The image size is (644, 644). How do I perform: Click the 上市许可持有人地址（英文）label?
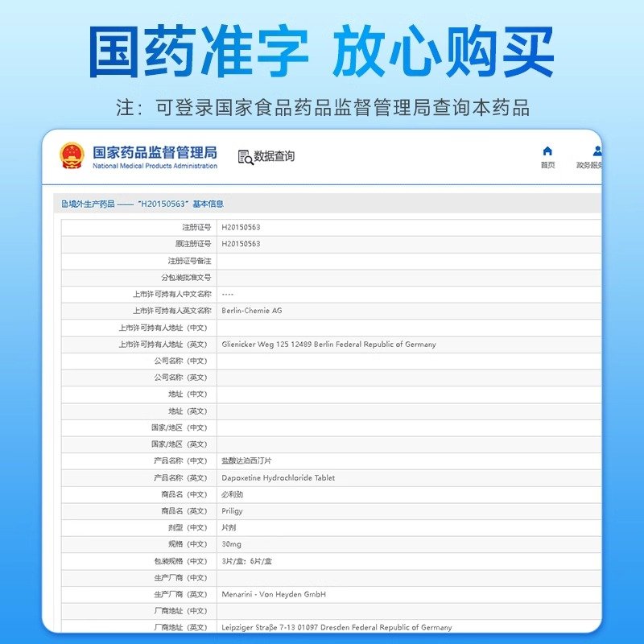tap(163, 345)
